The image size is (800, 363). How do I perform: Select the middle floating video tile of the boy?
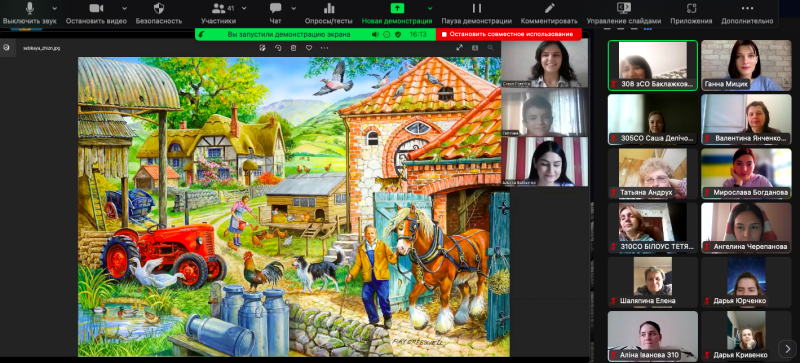tap(544, 112)
